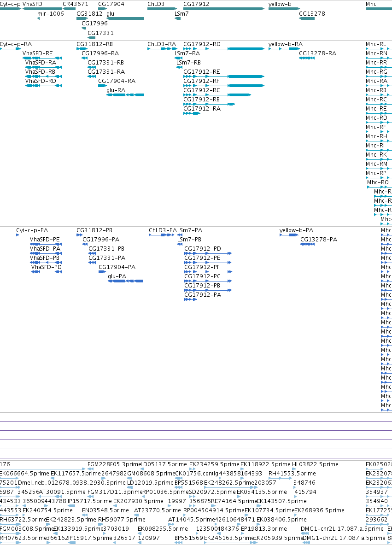
Task: Select EST AT30091.5prime
Action: point(62,492)
